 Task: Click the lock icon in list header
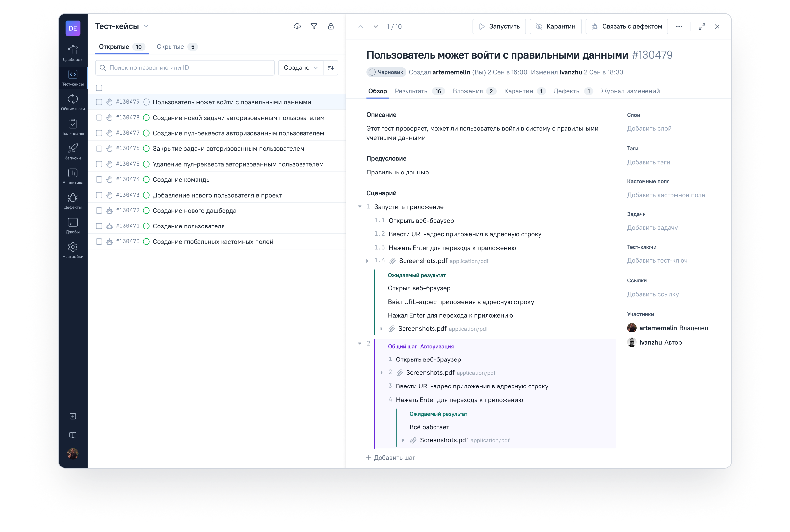[x=331, y=26]
